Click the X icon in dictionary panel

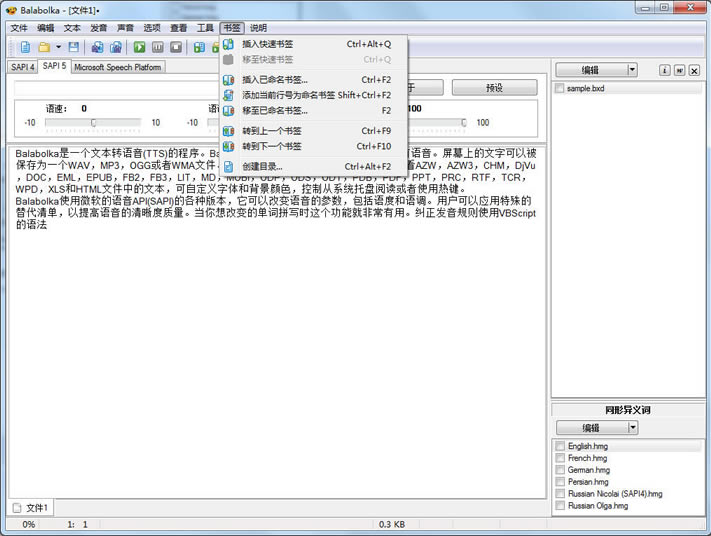click(694, 70)
